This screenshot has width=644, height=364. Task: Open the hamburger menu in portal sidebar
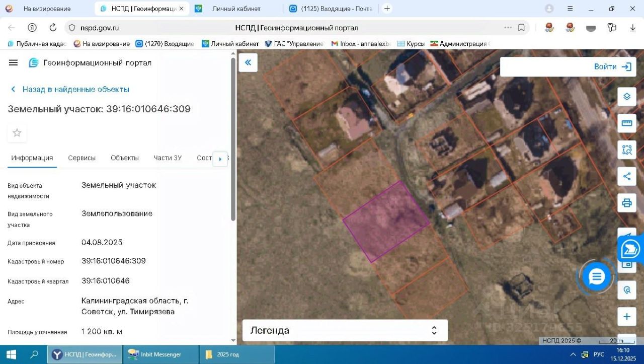tap(14, 62)
